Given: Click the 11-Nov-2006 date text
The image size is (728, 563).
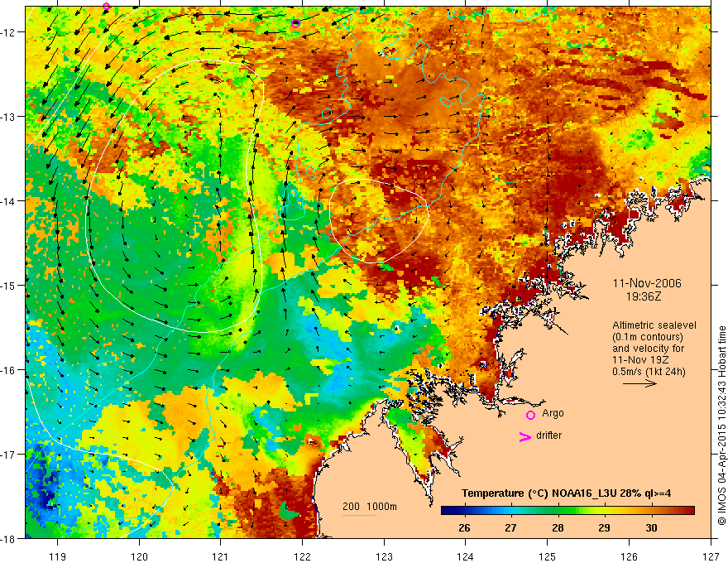Looking at the screenshot, I should [x=641, y=282].
